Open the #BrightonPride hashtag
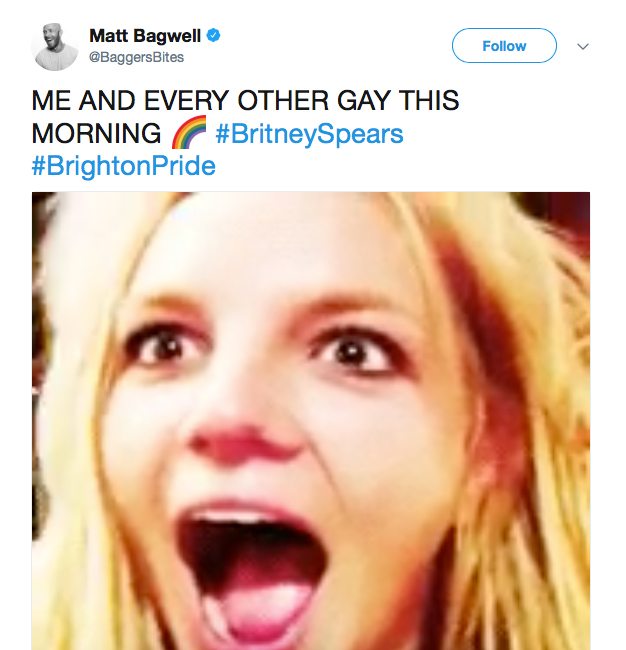The height and width of the screenshot is (650, 626). (124, 165)
